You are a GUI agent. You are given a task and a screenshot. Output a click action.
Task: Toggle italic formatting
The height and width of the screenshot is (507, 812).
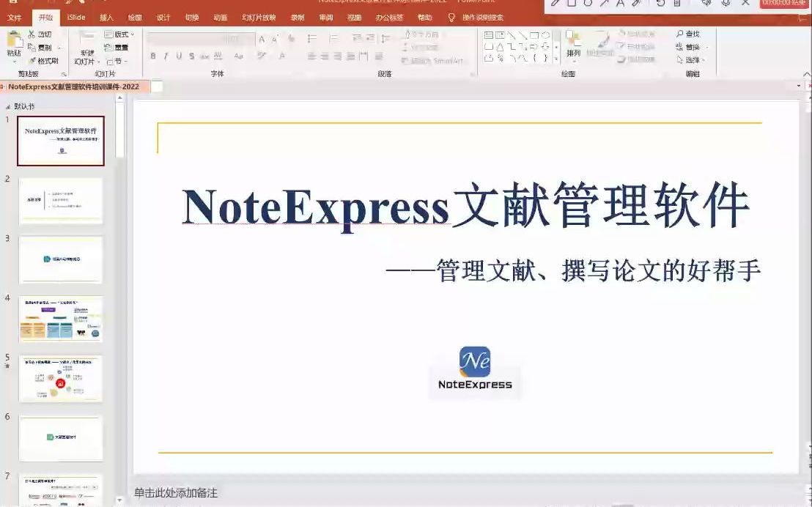point(165,56)
